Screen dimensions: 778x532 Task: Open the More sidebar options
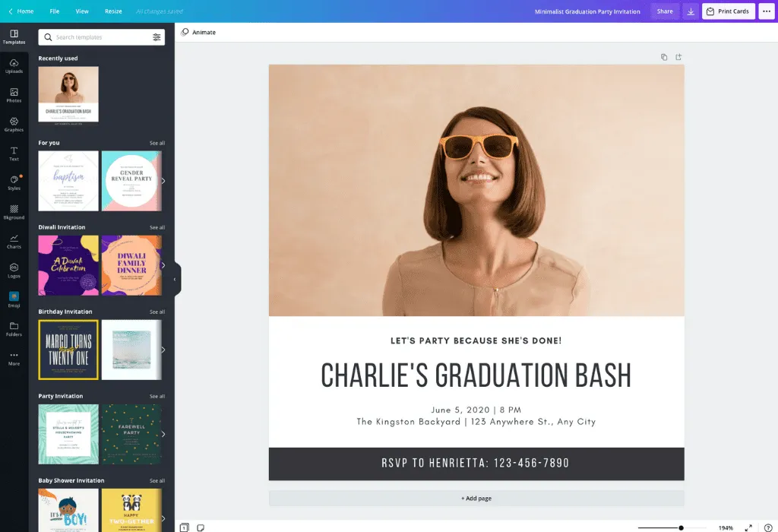[x=14, y=359]
